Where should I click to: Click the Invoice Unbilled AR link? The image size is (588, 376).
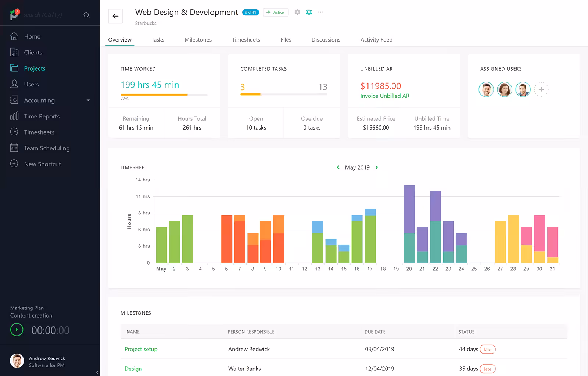pos(384,96)
